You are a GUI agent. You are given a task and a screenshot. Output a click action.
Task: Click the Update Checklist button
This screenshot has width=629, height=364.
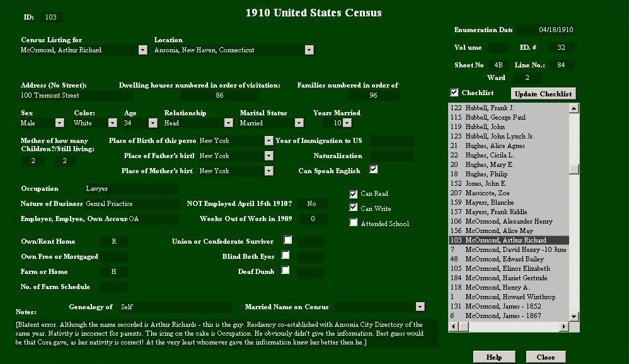[543, 94]
